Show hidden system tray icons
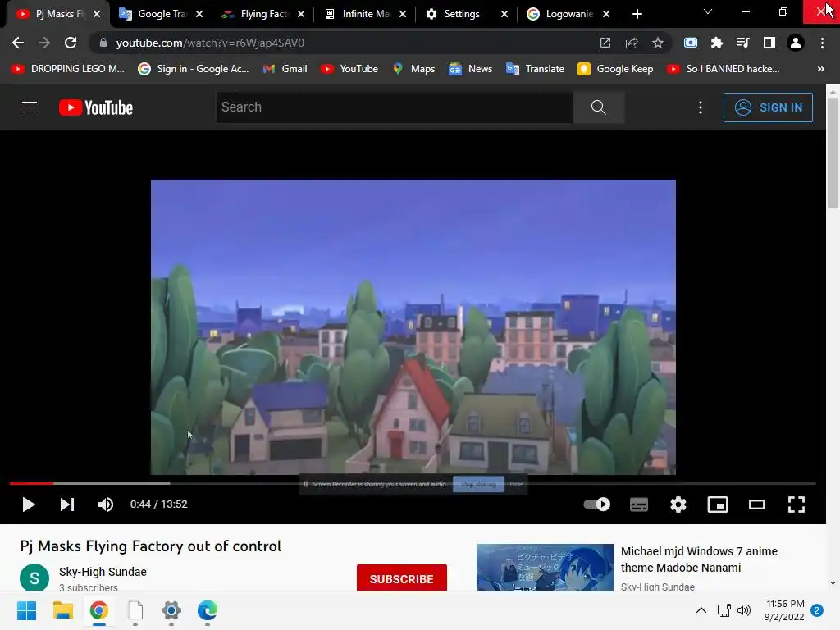Image resolution: width=840 pixels, height=630 pixels. [x=701, y=610]
